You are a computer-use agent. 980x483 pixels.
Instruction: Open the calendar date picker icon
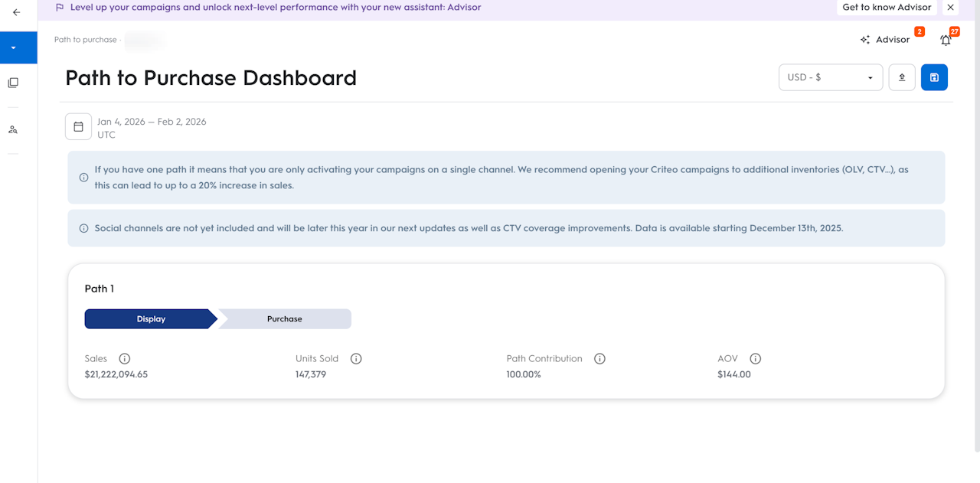[x=78, y=127]
